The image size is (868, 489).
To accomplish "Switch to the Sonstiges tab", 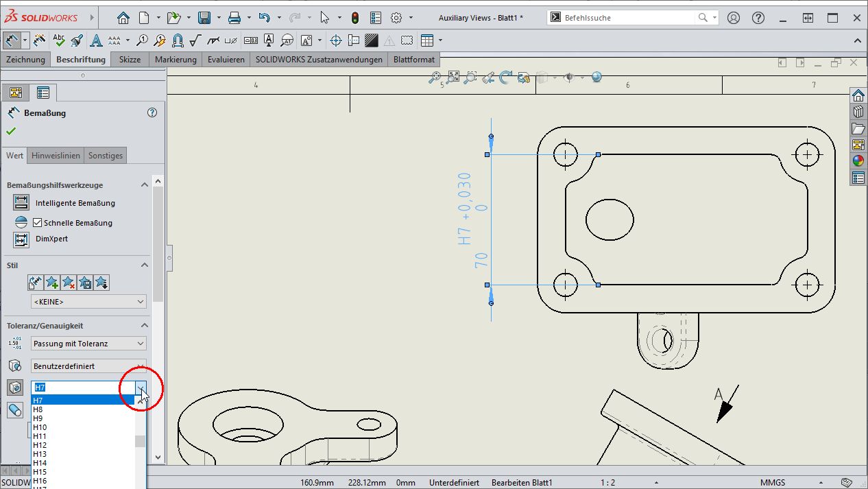I will tap(106, 156).
